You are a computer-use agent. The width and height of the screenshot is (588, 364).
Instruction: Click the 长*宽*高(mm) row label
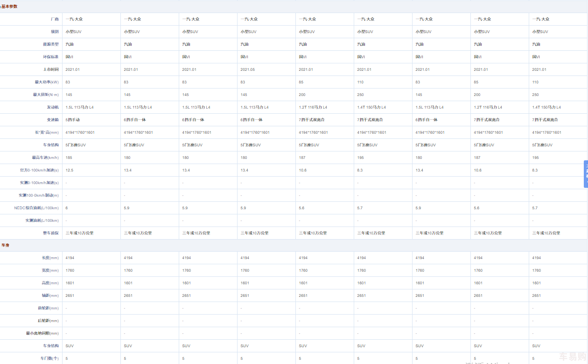pyautogui.click(x=47, y=132)
